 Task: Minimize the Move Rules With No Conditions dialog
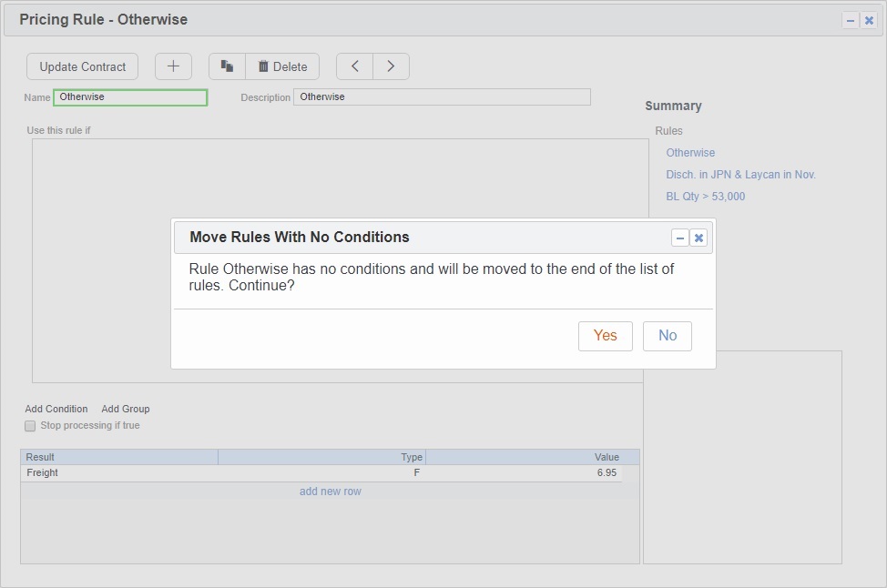click(679, 237)
